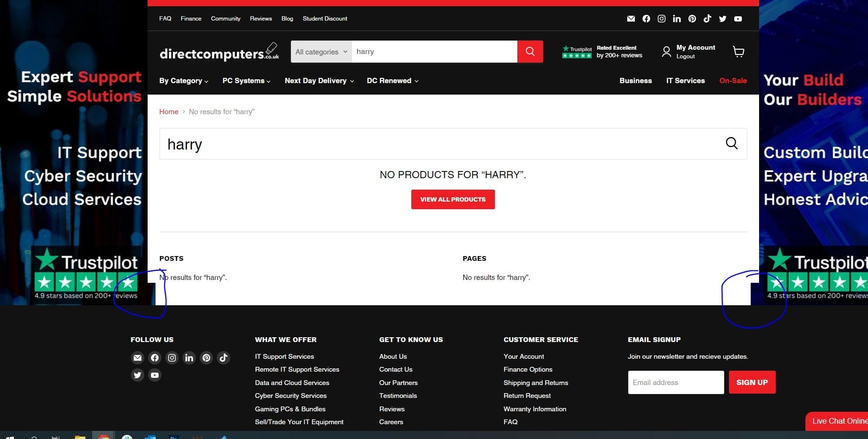This screenshot has height=439, width=868.
Task: Go to the On-Sale nav item
Action: [x=733, y=81]
